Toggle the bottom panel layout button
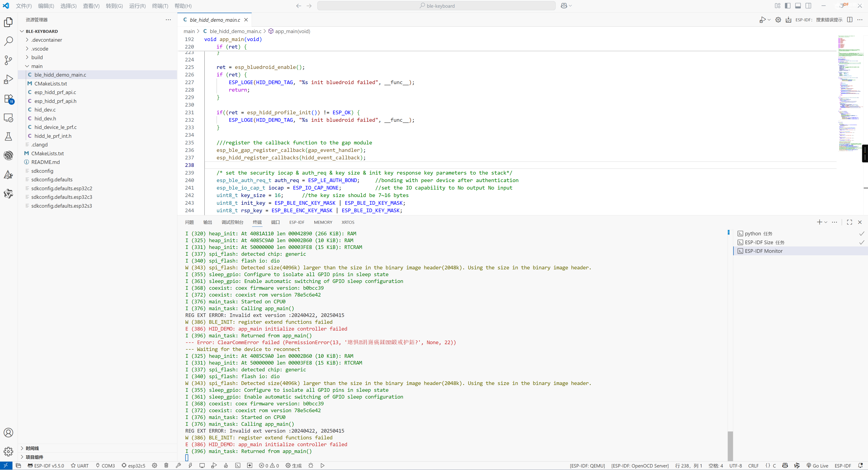 798,6
